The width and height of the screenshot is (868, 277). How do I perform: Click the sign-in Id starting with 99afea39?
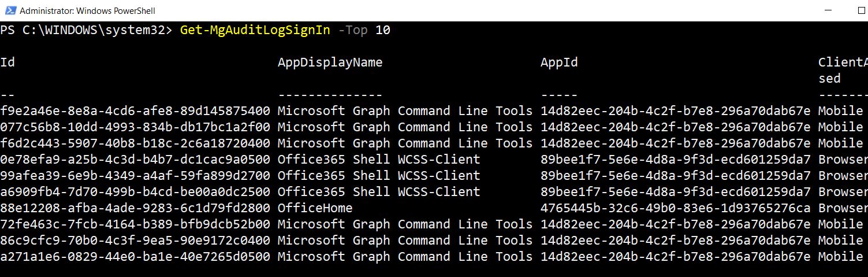pos(135,176)
